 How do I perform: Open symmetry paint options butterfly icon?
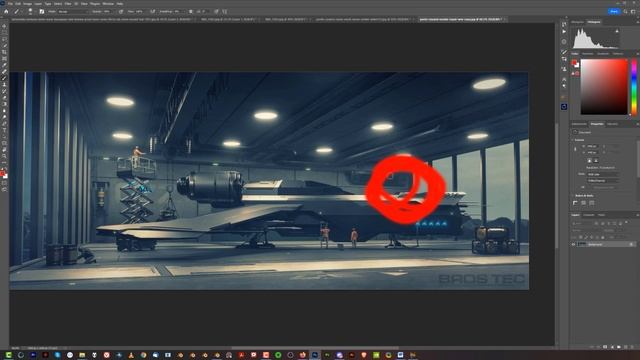pyautogui.click(x=224, y=11)
